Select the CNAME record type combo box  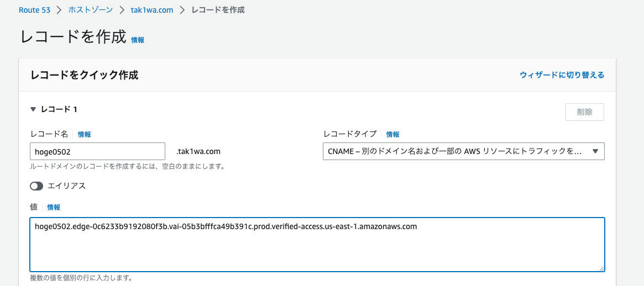click(x=464, y=151)
